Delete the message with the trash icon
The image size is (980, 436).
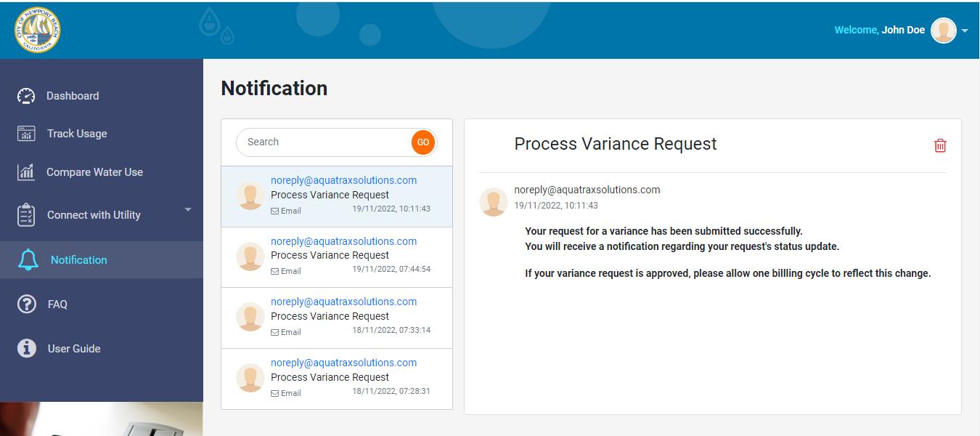[940, 145]
